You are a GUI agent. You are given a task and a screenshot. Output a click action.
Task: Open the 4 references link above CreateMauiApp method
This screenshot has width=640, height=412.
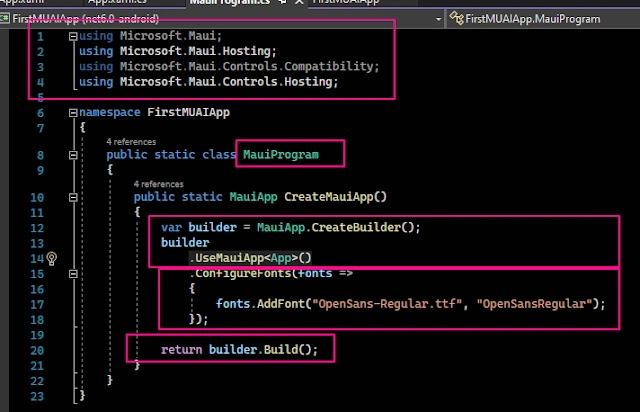[x=158, y=184]
